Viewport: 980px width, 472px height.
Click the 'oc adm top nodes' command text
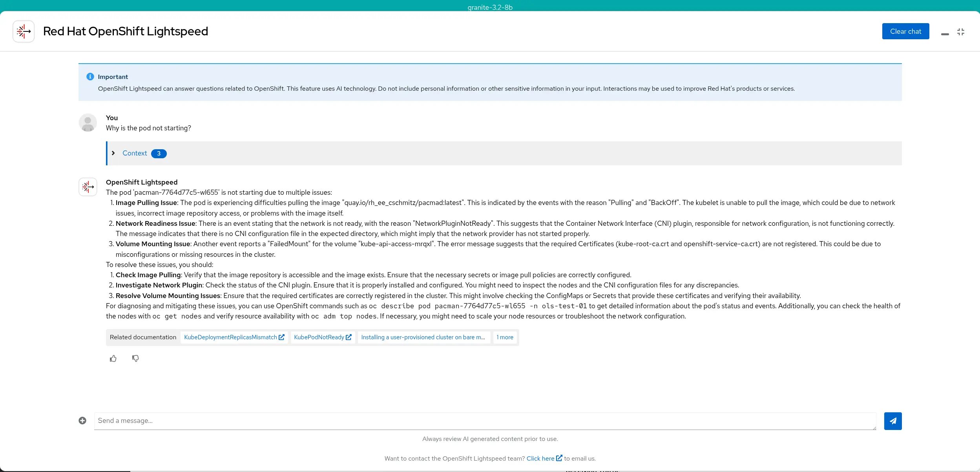[x=344, y=316]
